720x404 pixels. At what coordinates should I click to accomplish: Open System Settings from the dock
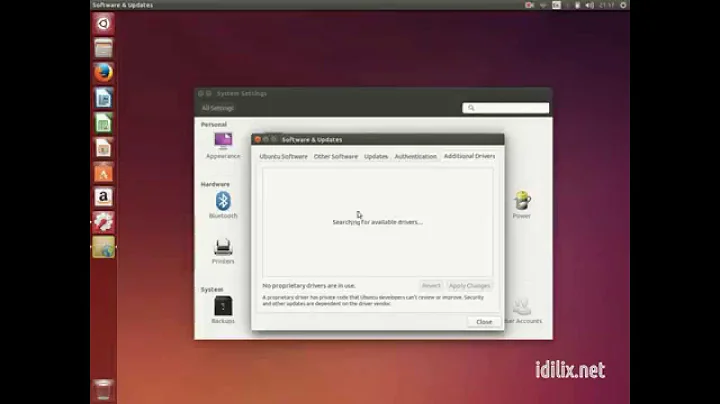click(103, 222)
